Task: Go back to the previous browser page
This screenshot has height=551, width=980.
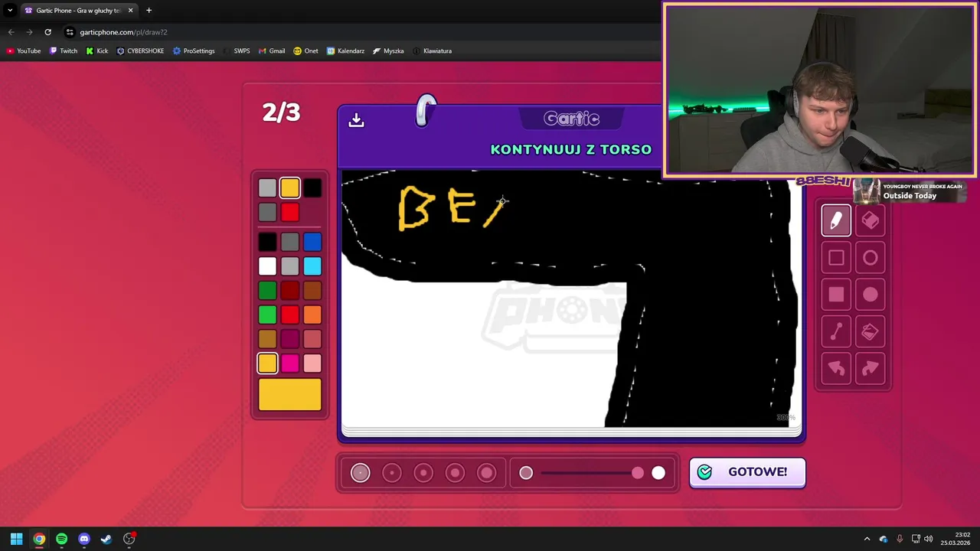Action: 11,32
